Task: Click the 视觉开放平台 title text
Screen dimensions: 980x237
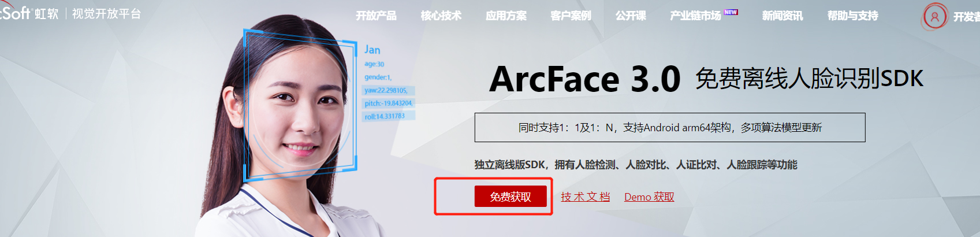Action: 106,13
